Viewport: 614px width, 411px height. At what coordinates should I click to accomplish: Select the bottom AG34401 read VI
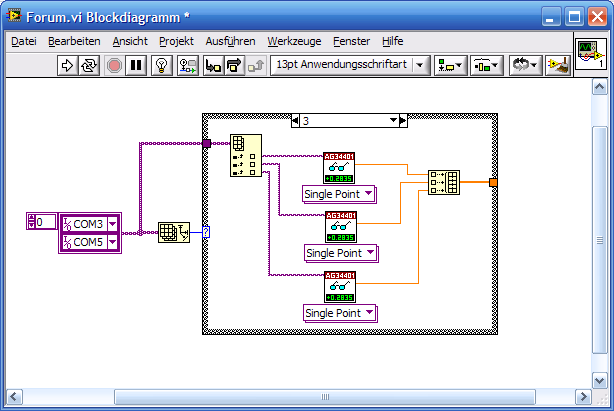pos(340,287)
